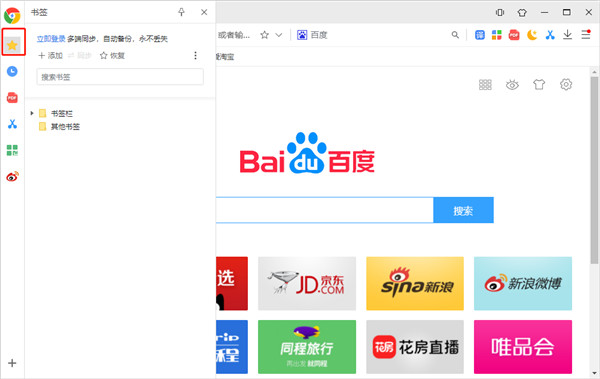Click into the Baidu search box
Image resolution: width=600 pixels, height=379 pixels.
(324, 210)
